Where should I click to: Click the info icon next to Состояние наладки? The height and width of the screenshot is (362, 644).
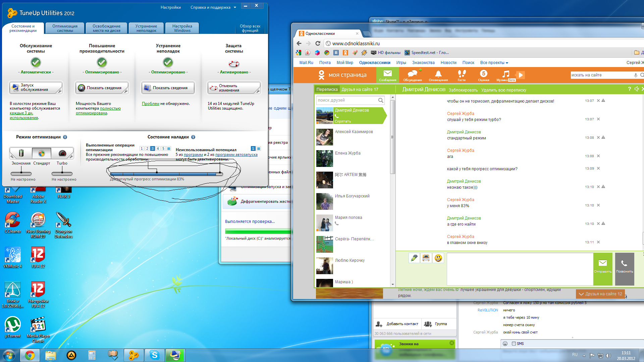(193, 137)
